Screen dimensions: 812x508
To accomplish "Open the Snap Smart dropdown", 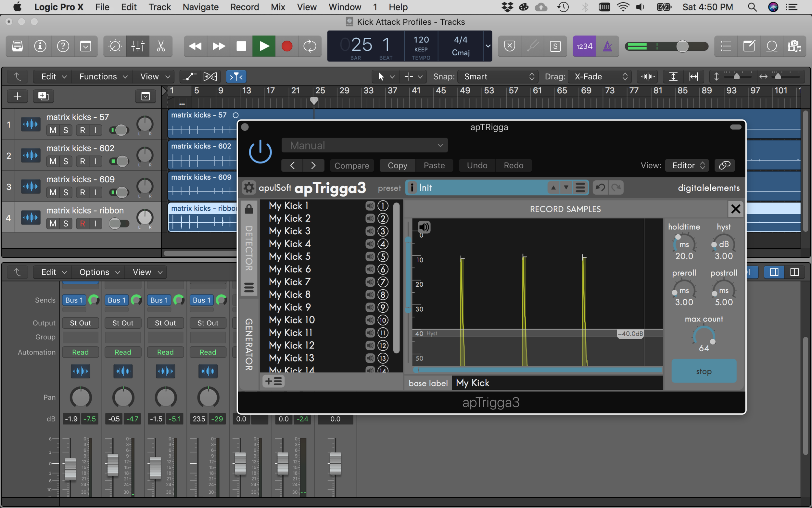I will (498, 77).
